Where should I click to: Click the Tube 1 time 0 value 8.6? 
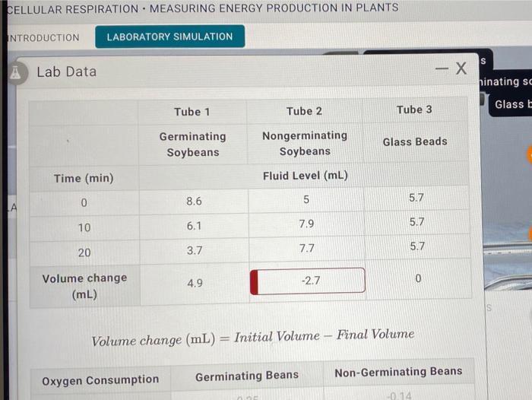coord(194,201)
